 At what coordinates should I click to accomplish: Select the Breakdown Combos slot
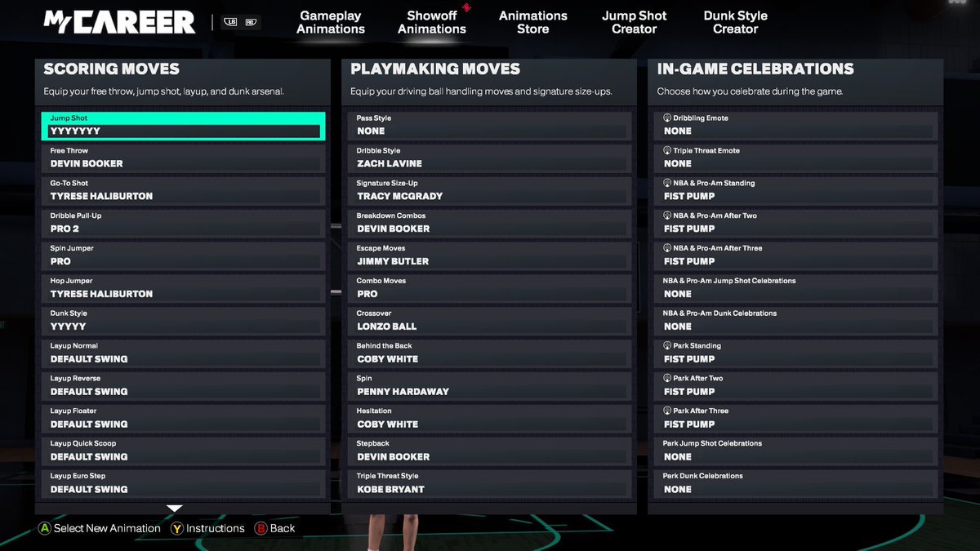click(490, 224)
